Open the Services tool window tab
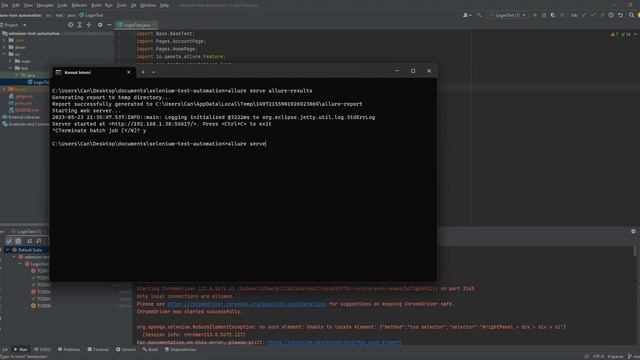This screenshot has width=640, height=360. click(126, 349)
